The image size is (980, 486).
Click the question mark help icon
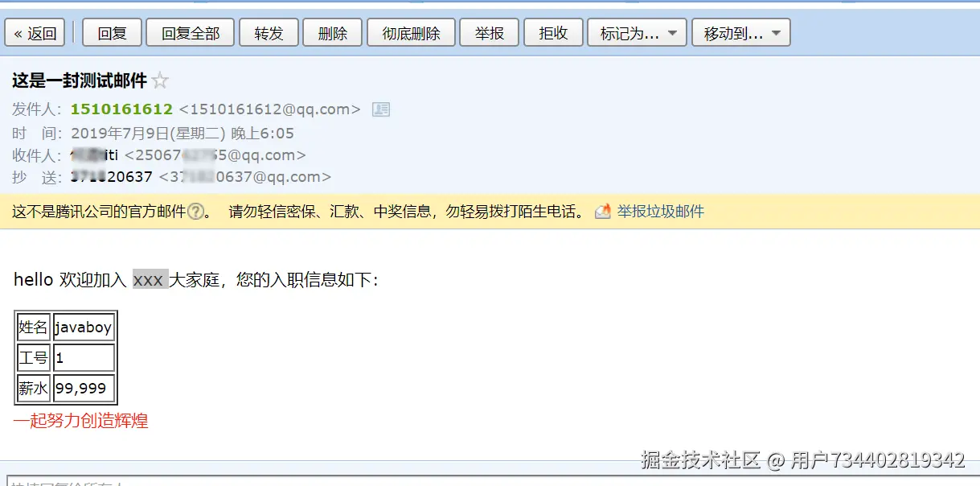point(195,212)
